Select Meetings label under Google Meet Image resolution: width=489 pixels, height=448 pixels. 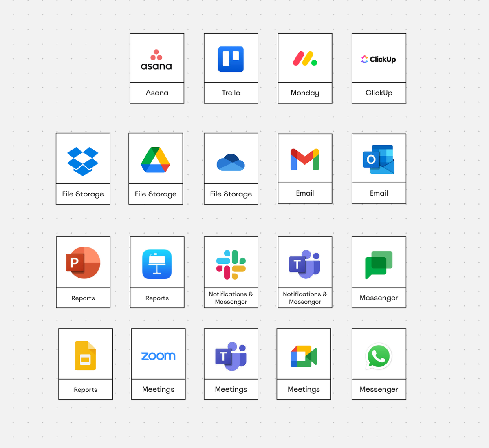[x=304, y=390]
